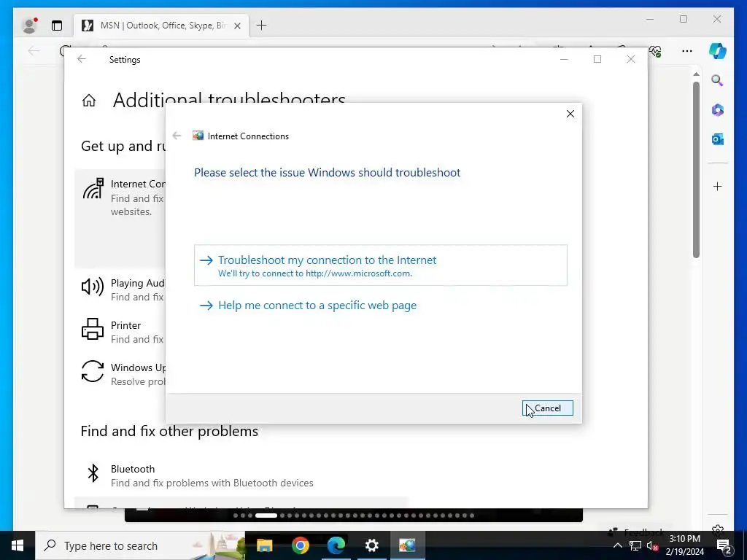
Task: Launch Google Chrome from taskbar
Action: point(300,545)
